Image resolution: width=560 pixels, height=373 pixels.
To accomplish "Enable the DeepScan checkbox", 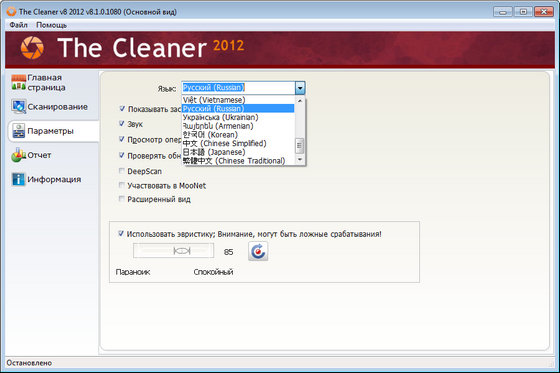I will point(122,171).
